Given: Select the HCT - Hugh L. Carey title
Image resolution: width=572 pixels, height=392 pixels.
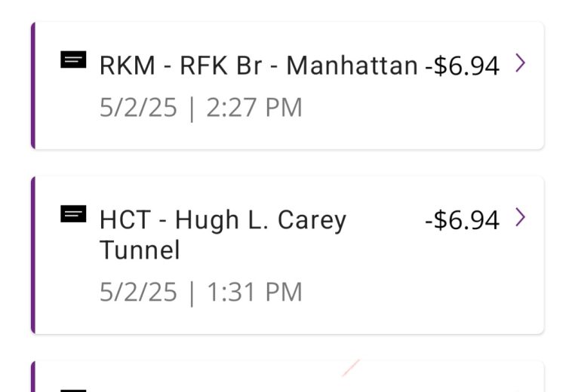Looking at the screenshot, I should tap(223, 221).
